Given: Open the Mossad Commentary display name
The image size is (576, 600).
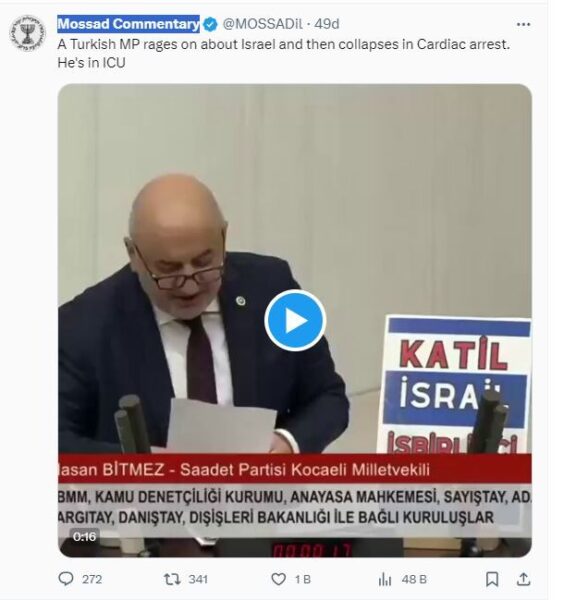Looking at the screenshot, I should click(x=129, y=24).
